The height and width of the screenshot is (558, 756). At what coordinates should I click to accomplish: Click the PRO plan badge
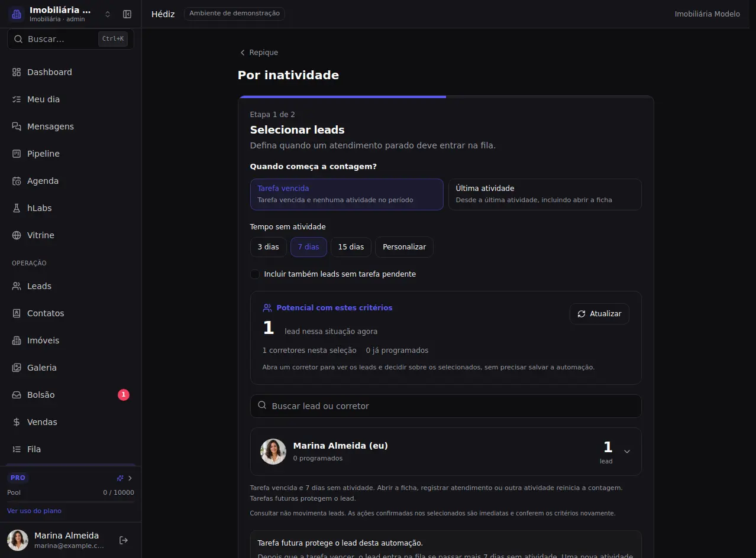(18, 478)
